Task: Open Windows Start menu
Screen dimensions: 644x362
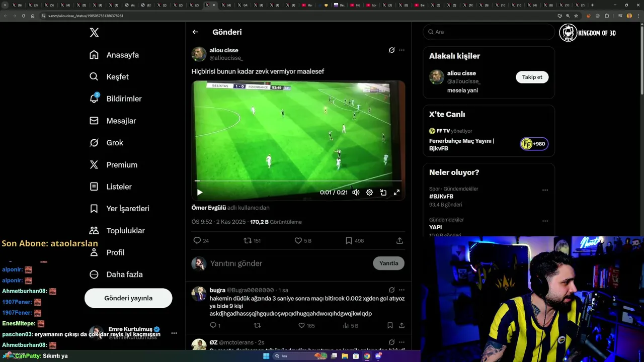Action: (266, 356)
